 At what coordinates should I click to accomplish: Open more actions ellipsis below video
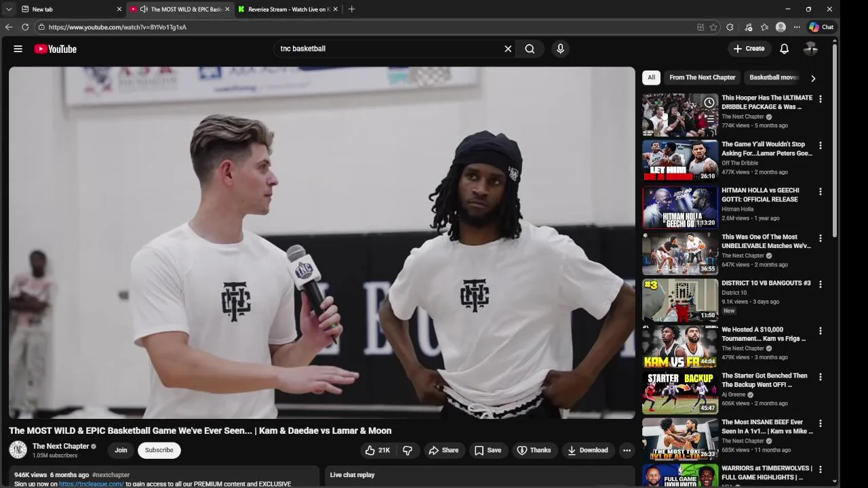(x=627, y=450)
